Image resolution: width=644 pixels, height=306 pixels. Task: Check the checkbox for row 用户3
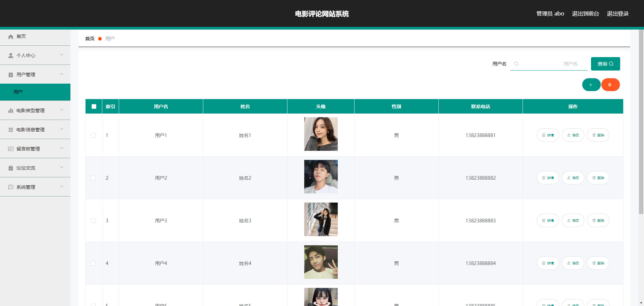pyautogui.click(x=93, y=221)
